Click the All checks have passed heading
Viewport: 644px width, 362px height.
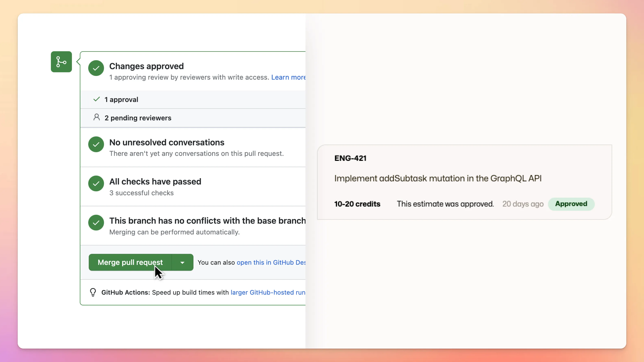[x=155, y=182]
